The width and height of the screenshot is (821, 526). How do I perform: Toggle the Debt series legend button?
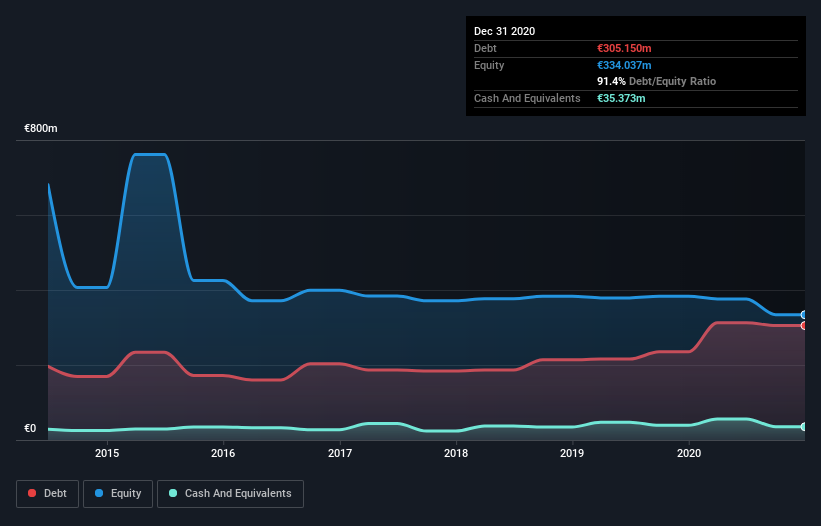(x=48, y=494)
